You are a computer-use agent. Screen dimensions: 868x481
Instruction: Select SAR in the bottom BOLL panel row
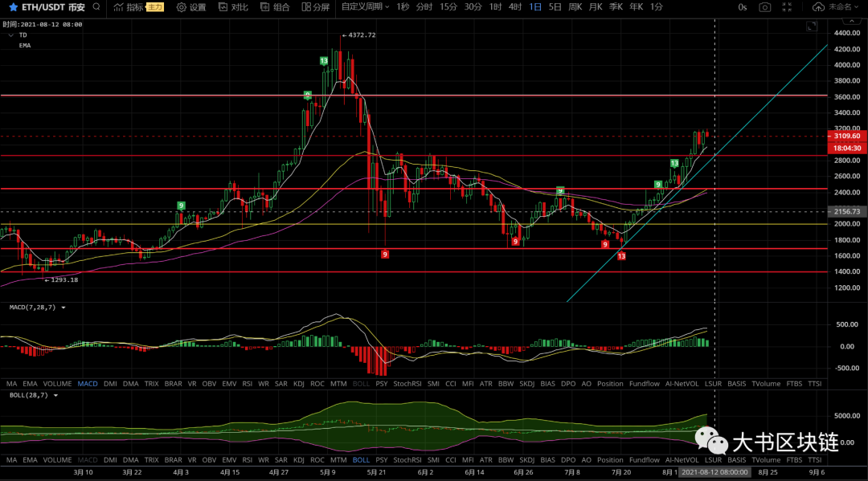(x=281, y=460)
